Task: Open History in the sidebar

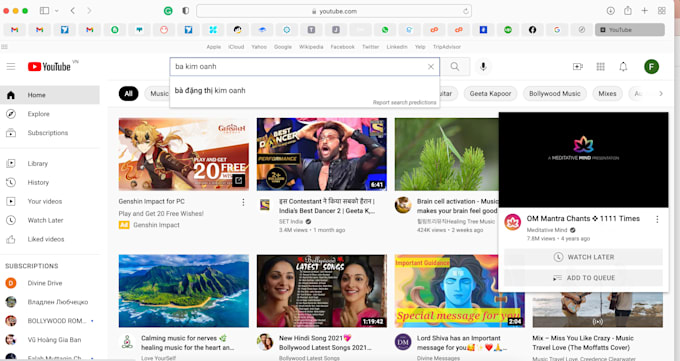Action: tap(50, 182)
